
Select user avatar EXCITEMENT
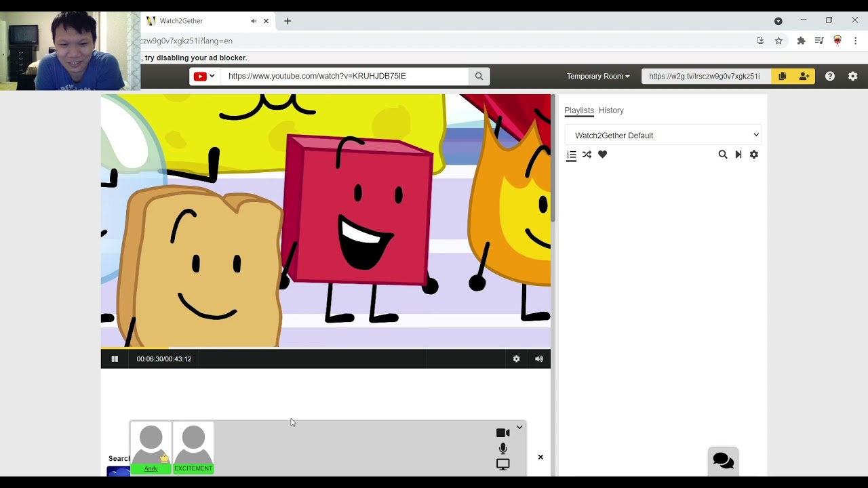tap(193, 447)
